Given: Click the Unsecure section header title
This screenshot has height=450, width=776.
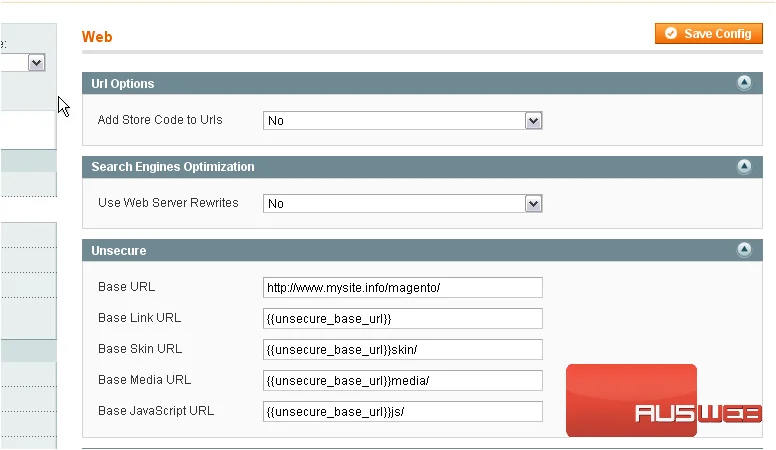Looking at the screenshot, I should pyautogui.click(x=119, y=250).
